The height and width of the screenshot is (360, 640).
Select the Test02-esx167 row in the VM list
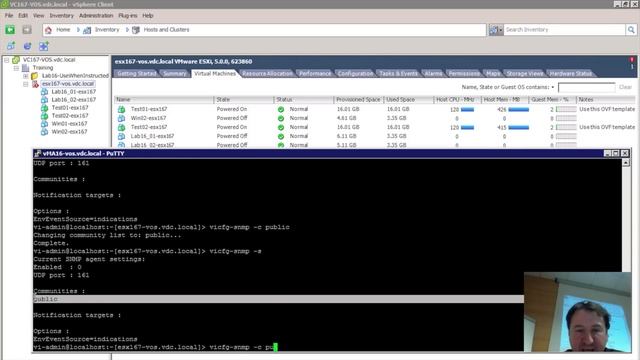tap(374, 127)
